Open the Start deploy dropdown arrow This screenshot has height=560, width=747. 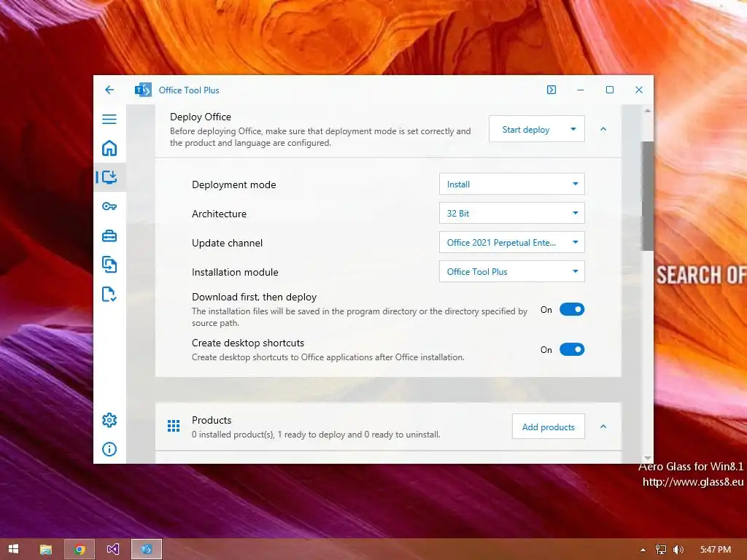coord(573,129)
